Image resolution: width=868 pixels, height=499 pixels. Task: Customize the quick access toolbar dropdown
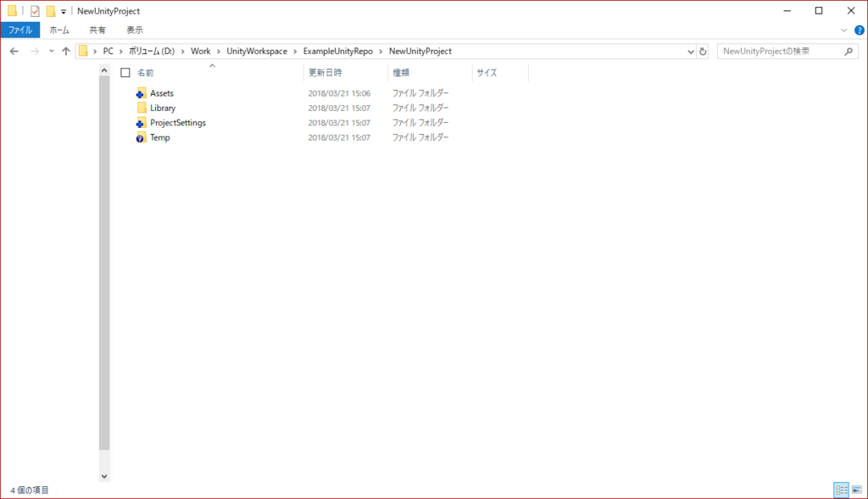coord(64,11)
